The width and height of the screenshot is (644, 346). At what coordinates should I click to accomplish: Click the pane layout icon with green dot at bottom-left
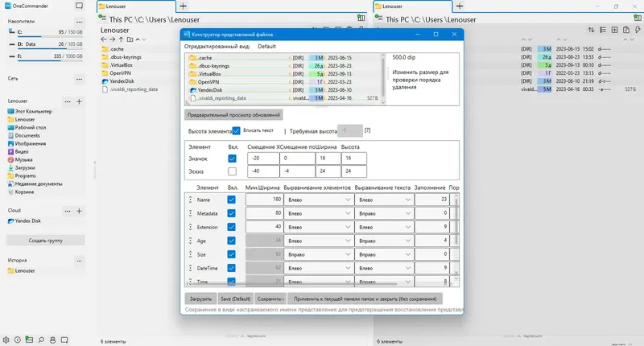[x=29, y=340]
